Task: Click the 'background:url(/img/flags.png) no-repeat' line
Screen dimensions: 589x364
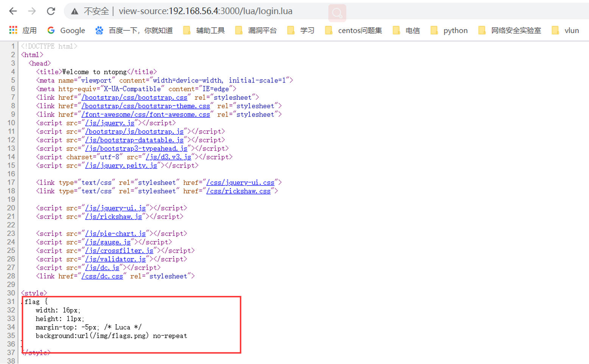Action: 111,336
